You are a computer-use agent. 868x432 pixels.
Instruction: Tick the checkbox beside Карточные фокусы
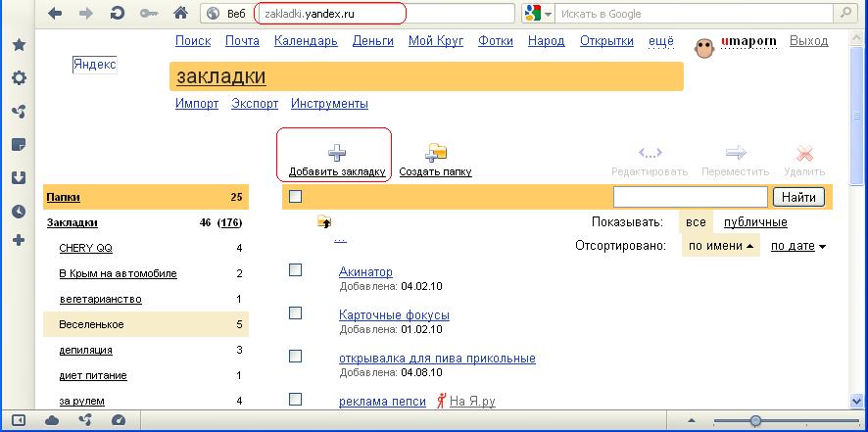pyautogui.click(x=296, y=312)
